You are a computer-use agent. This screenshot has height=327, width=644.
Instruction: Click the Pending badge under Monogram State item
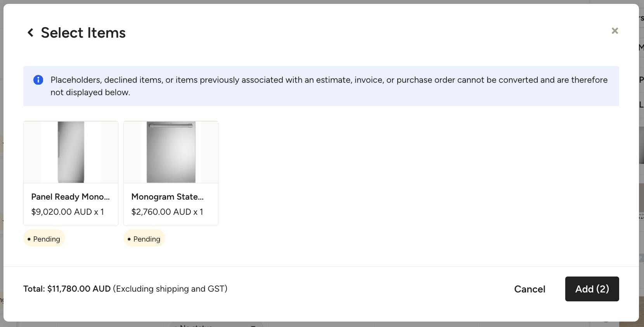144,238
